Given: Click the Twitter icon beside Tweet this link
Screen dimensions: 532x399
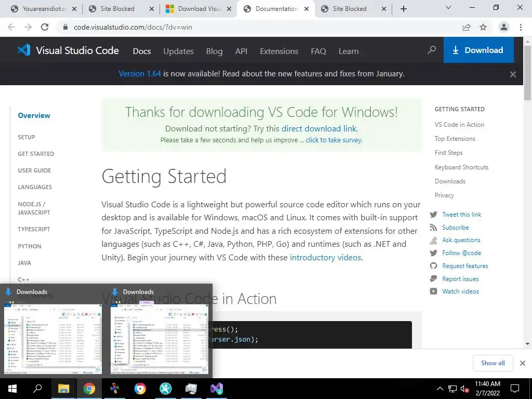Looking at the screenshot, I should 433,215.
